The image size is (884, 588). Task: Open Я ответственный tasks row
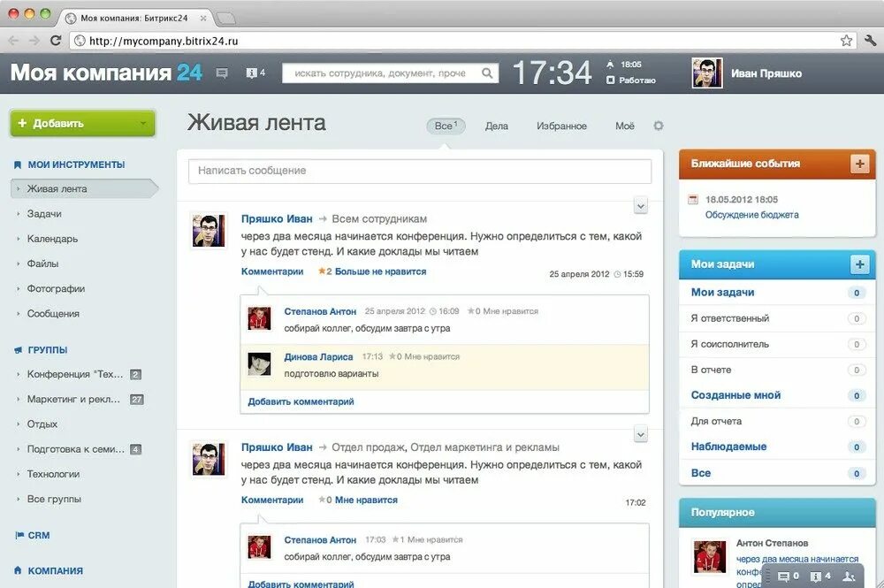(777, 318)
